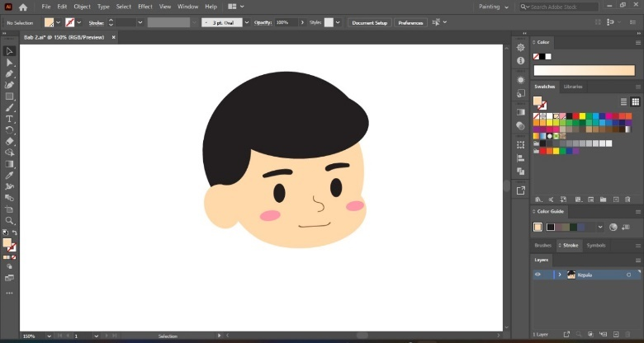Click the Preferences button
This screenshot has width=644, height=343.
click(410, 22)
